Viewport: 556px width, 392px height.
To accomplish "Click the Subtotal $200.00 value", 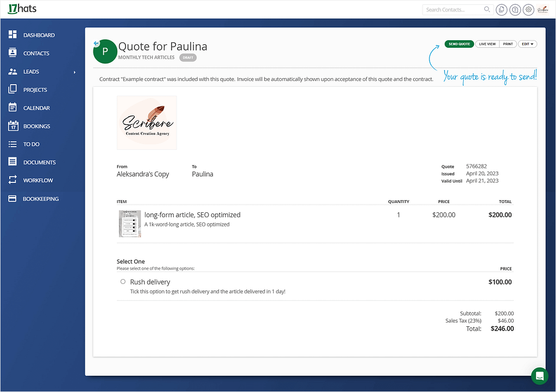I will coord(504,313).
